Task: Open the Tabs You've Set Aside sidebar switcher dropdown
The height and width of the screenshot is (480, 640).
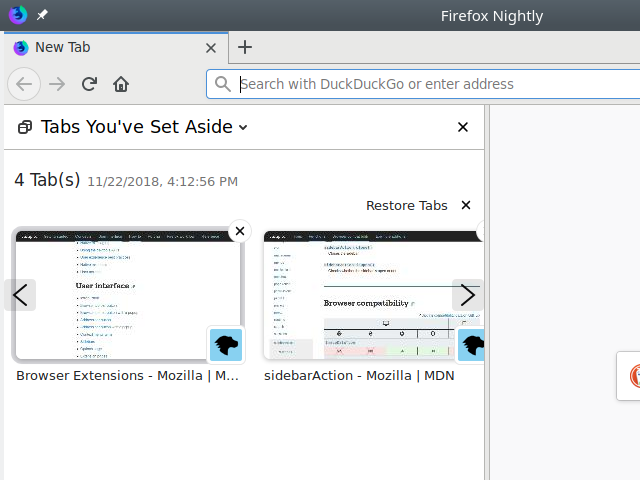Action: tap(144, 127)
